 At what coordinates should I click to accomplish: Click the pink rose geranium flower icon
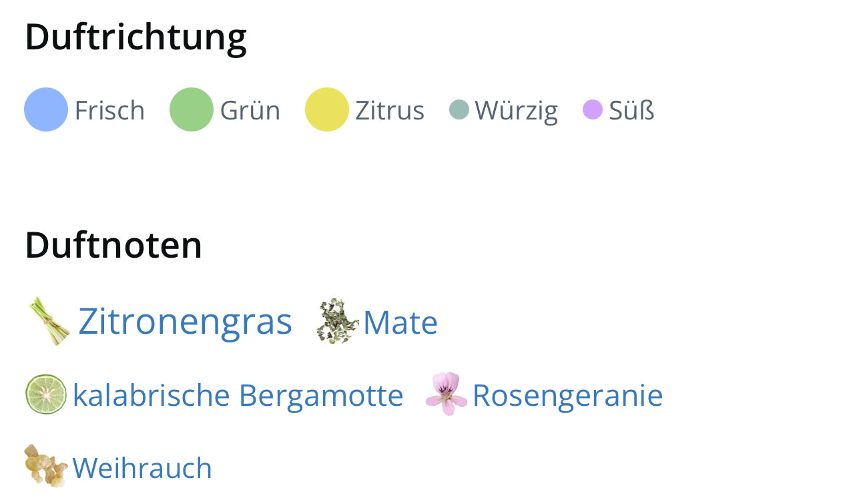click(447, 394)
